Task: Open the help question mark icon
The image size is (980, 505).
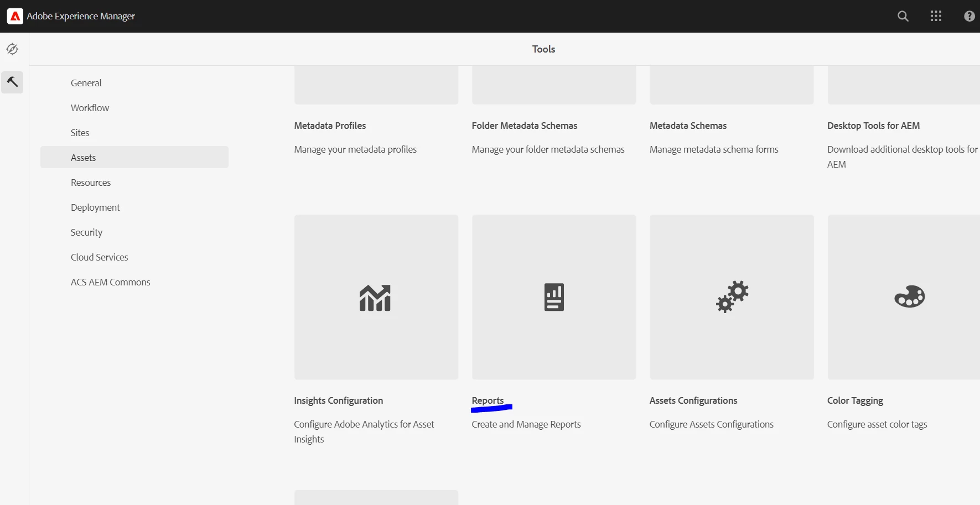Action: click(x=969, y=16)
